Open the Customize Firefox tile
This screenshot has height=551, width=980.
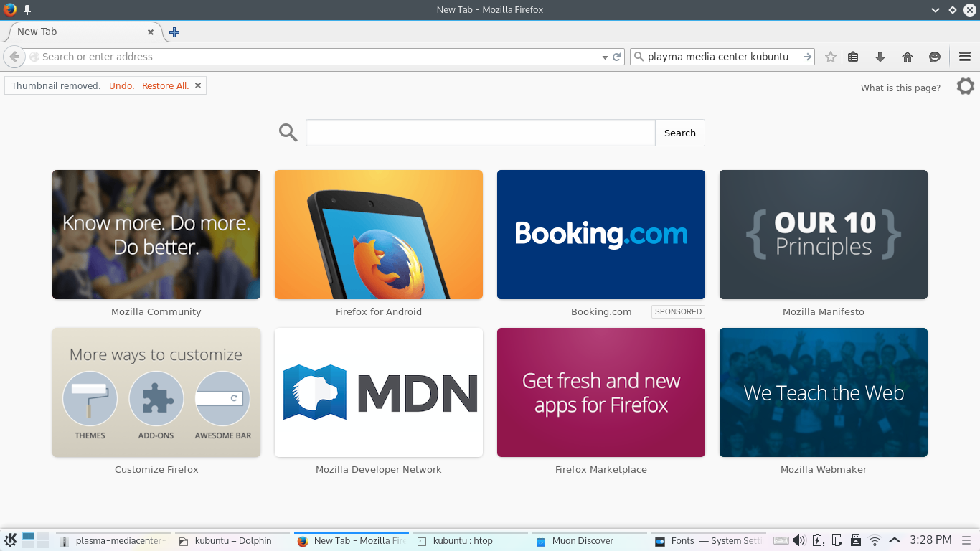pos(156,392)
